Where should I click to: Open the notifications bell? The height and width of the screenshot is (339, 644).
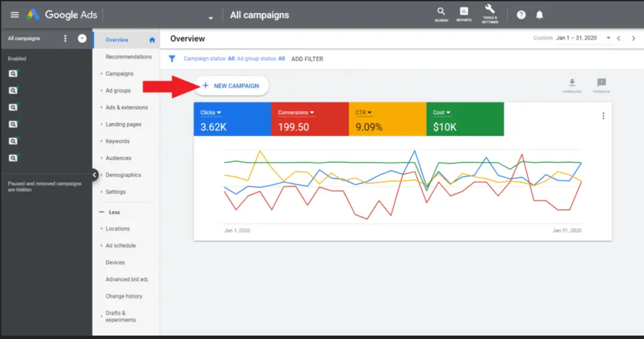(x=539, y=15)
